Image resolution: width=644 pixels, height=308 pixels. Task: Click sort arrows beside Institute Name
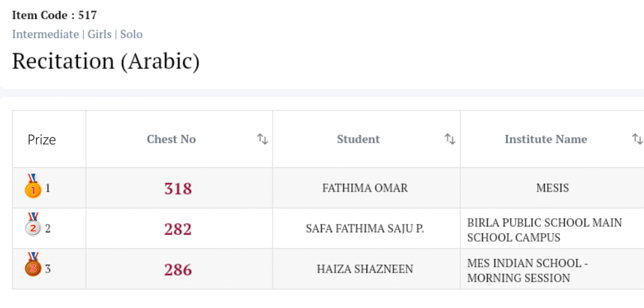(637, 139)
